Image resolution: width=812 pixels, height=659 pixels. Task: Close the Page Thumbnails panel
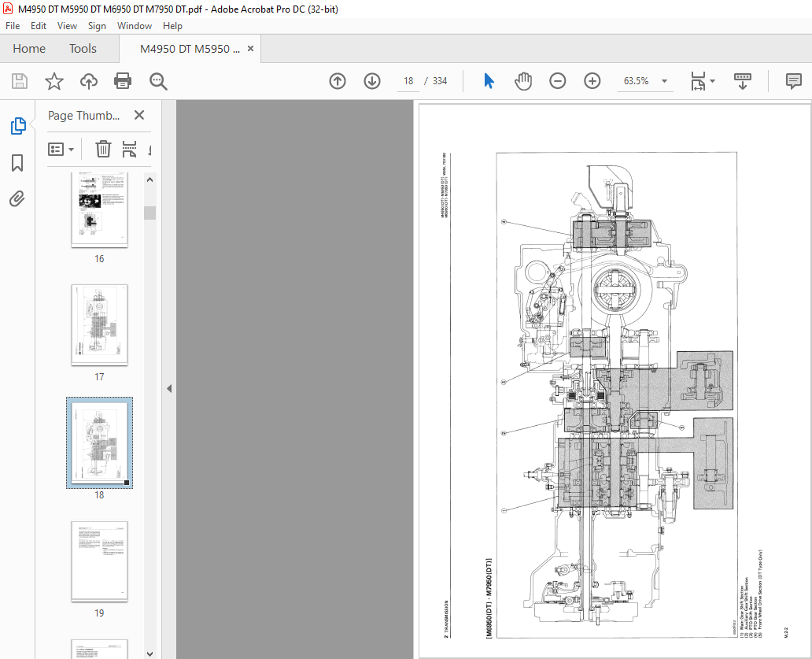(x=139, y=115)
